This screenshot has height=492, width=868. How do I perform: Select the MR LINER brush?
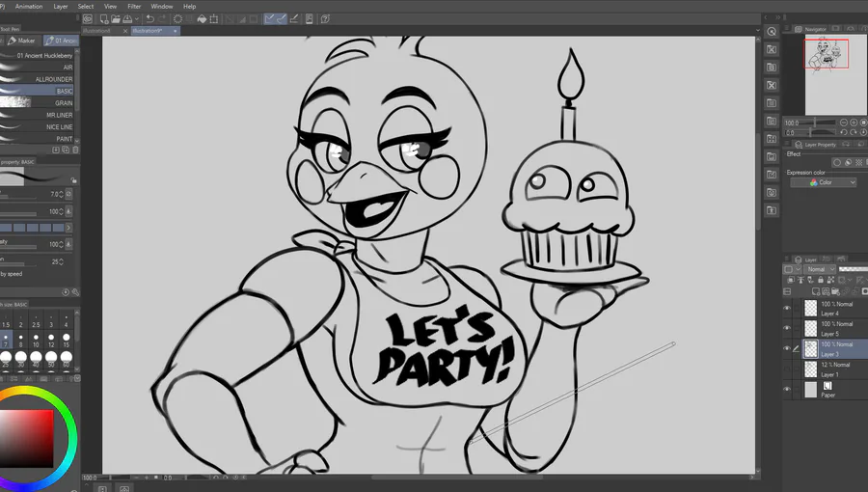[37, 115]
